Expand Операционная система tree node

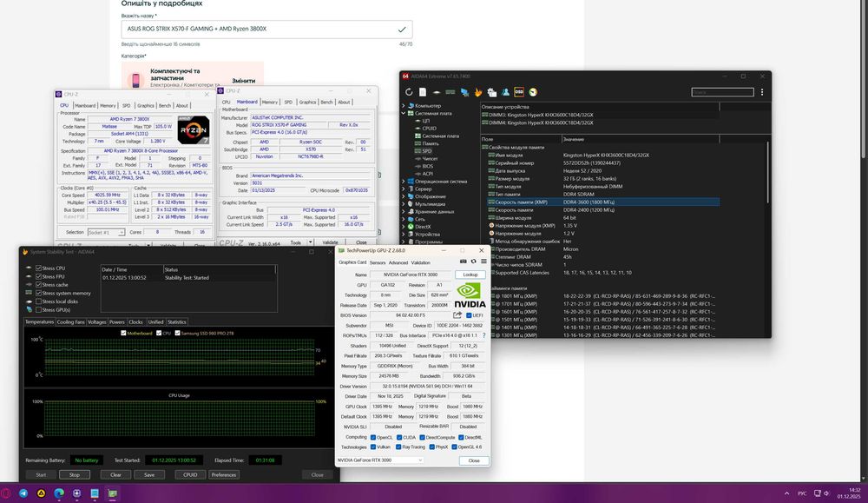[x=403, y=182]
